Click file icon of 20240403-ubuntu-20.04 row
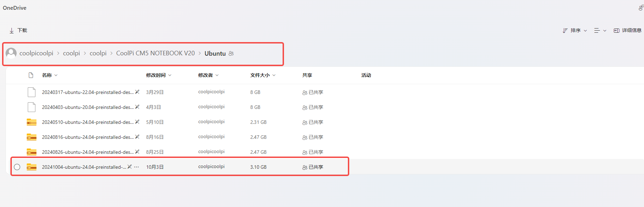This screenshot has height=207, width=644. [32, 107]
